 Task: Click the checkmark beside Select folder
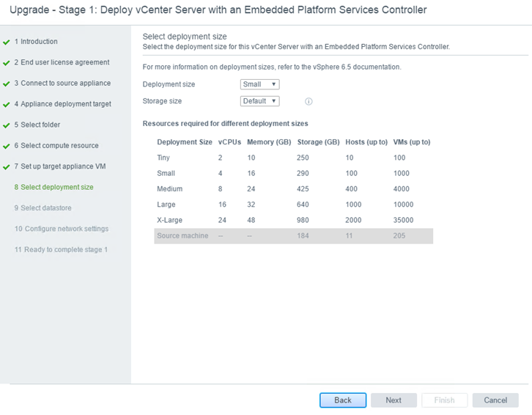point(6,125)
